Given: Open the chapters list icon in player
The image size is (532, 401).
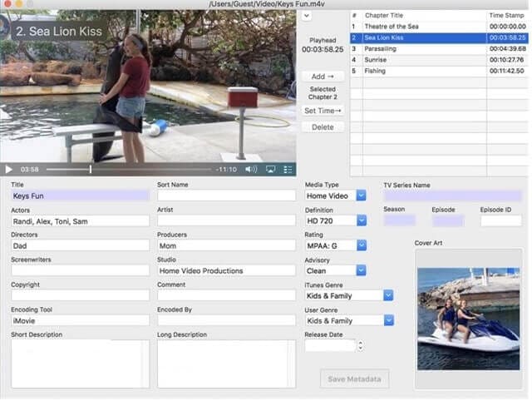Looking at the screenshot, I should click(x=288, y=169).
